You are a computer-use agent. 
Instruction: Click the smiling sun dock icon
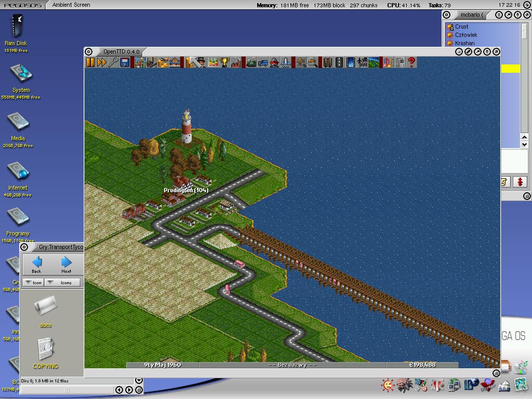point(388,385)
